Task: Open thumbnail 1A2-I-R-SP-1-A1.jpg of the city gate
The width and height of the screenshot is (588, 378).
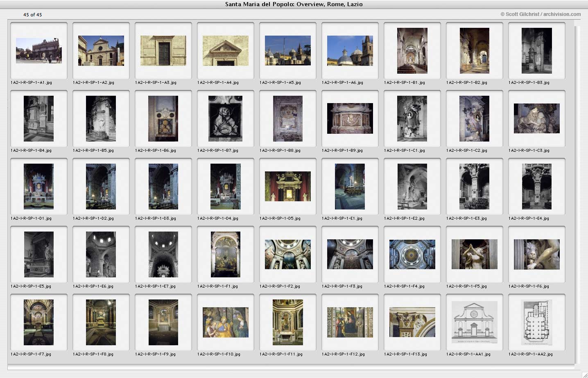Action: pos(39,51)
